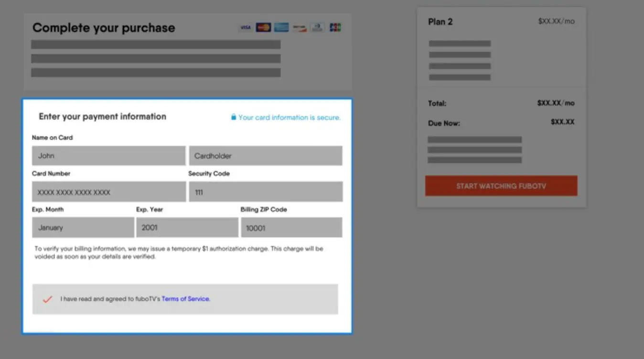Image resolution: width=644 pixels, height=359 pixels.
Task: Click the $1 authorization charge notice text
Action: (179, 253)
